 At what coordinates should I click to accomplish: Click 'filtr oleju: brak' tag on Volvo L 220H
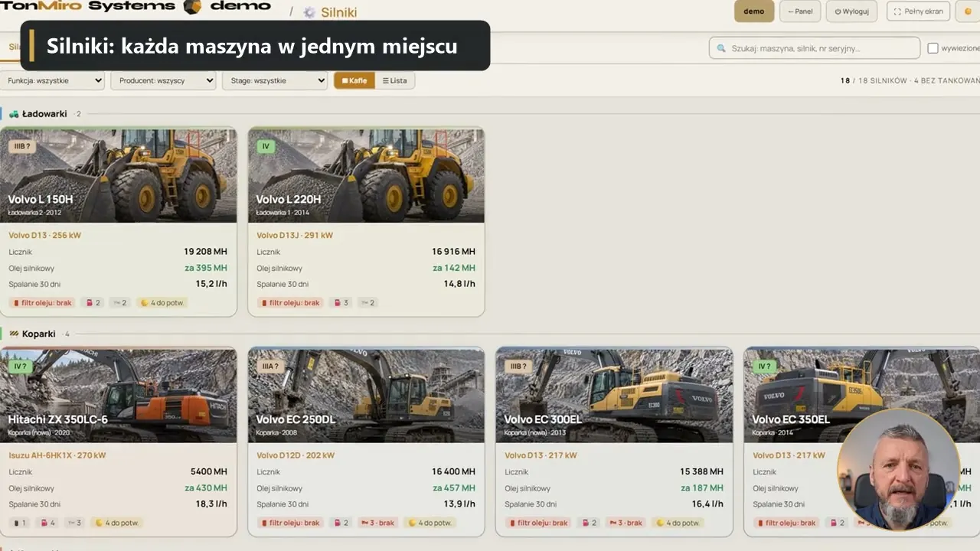click(x=290, y=303)
